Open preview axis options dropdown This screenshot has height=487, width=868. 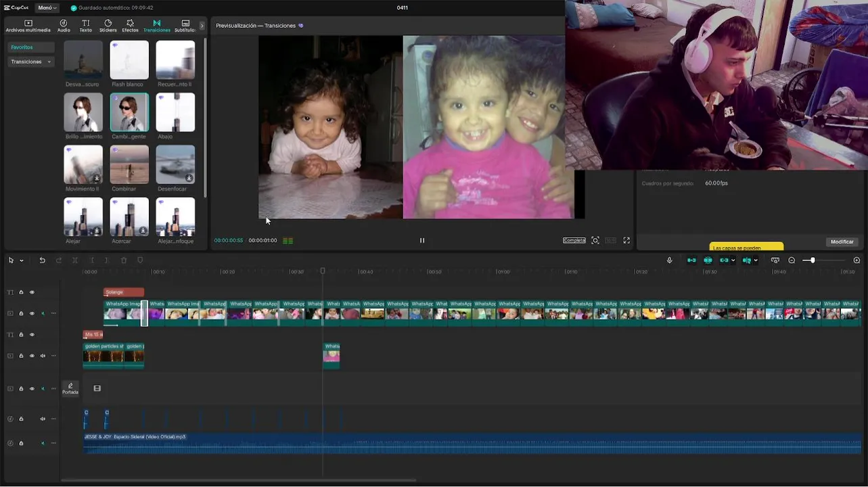[756, 260]
